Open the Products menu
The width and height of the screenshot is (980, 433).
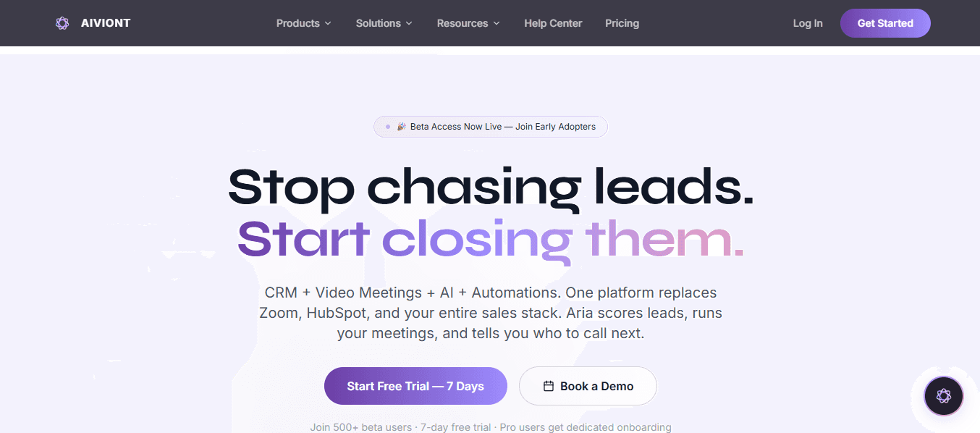304,23
